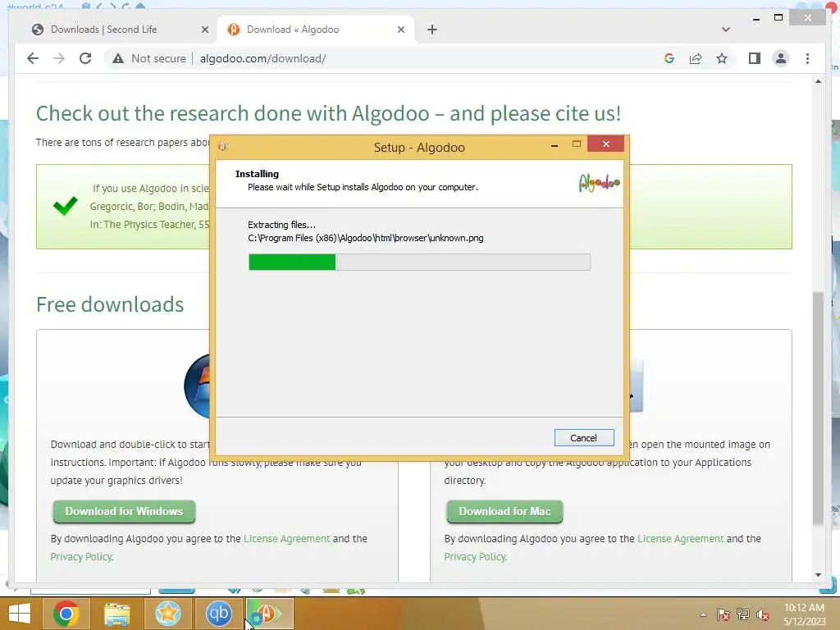Click the Not secure warning icon
840x630 pixels.
[118, 58]
